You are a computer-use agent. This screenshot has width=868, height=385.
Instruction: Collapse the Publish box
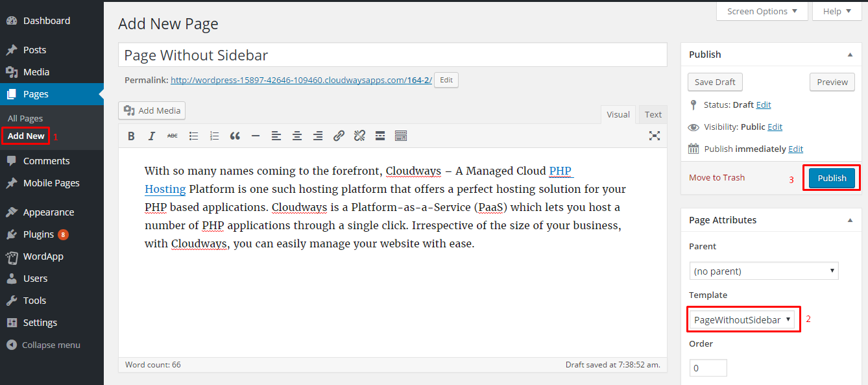coord(850,55)
